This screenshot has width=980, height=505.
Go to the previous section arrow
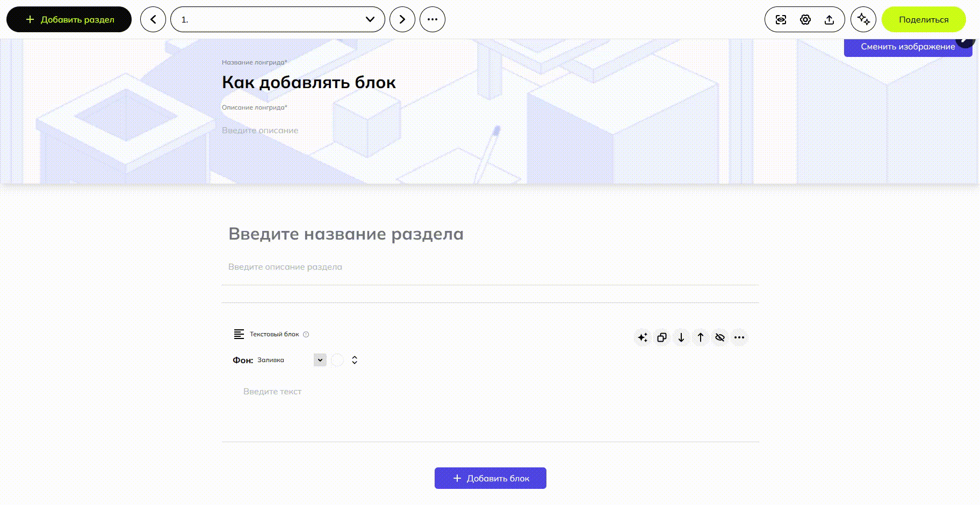point(153,19)
